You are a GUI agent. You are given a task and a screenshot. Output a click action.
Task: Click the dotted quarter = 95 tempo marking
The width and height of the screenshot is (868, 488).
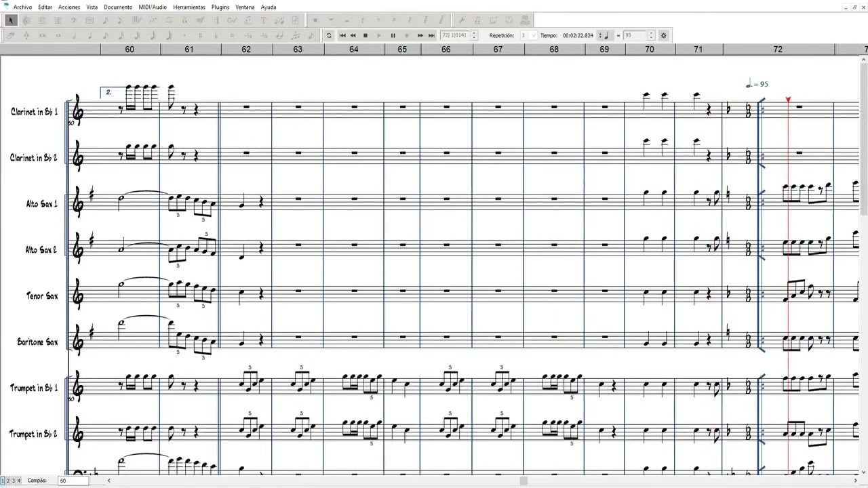[757, 84]
